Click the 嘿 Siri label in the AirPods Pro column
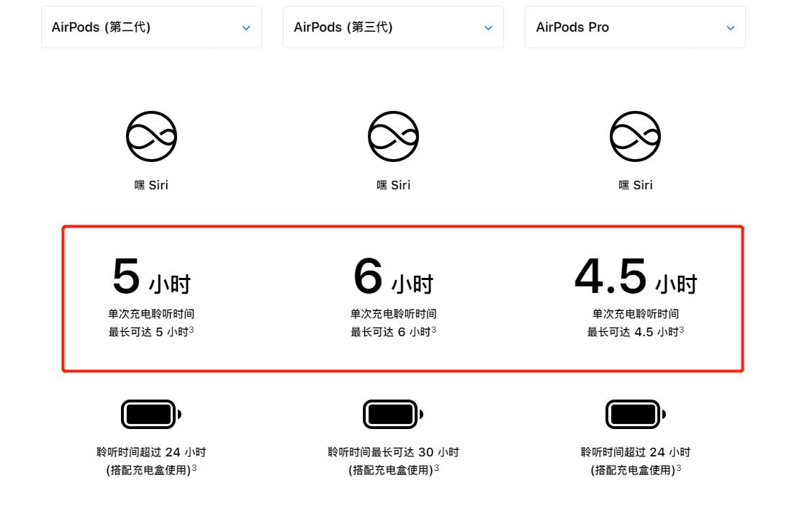The width and height of the screenshot is (802, 532). point(635,185)
